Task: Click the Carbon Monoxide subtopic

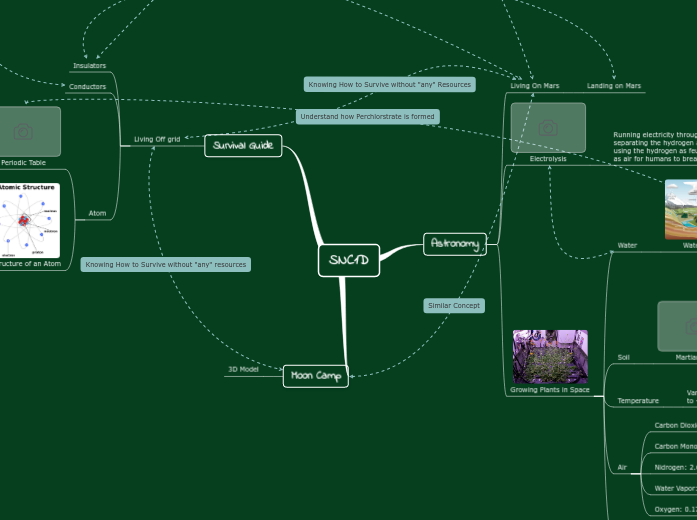Action: (676, 446)
